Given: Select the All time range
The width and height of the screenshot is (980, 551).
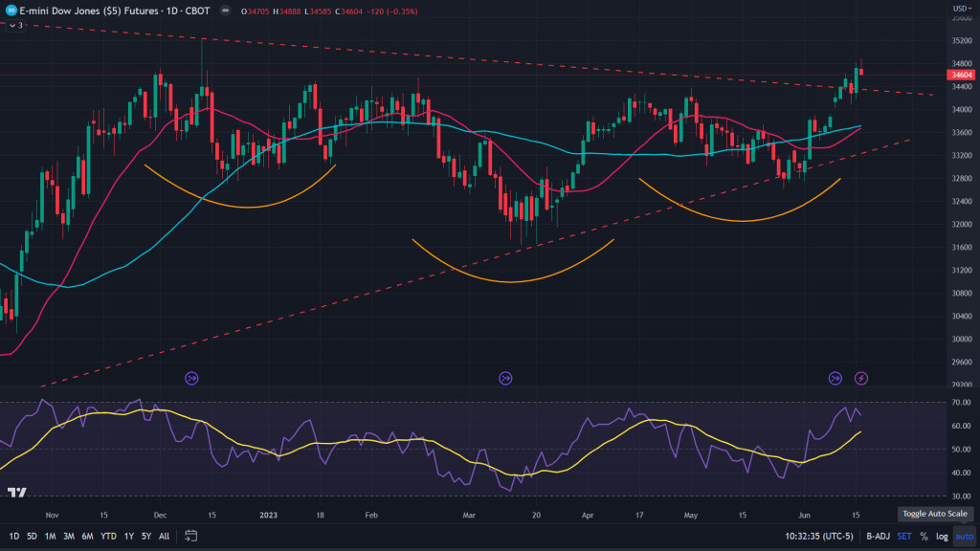Looking at the screenshot, I should 164,537.
